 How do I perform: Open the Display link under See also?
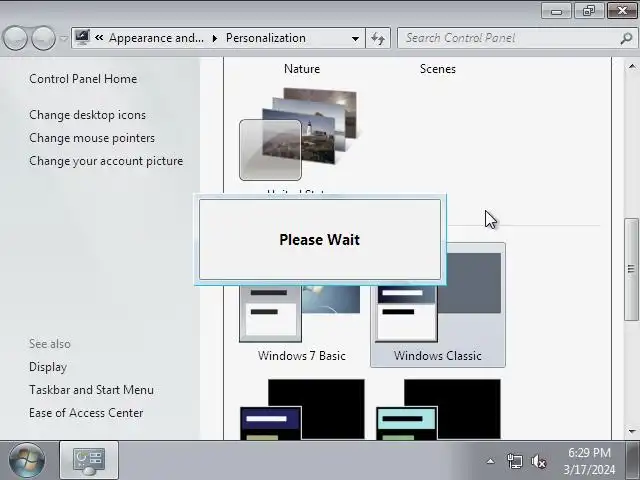[x=48, y=367]
